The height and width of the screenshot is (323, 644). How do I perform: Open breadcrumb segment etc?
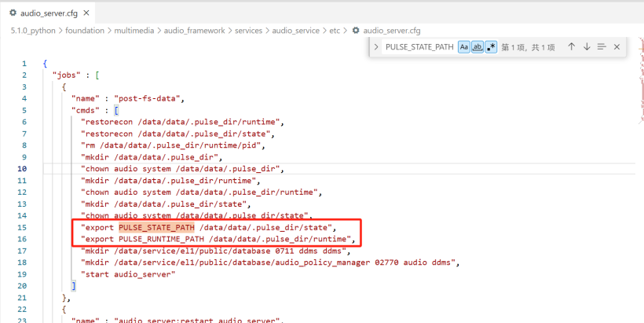[335, 31]
